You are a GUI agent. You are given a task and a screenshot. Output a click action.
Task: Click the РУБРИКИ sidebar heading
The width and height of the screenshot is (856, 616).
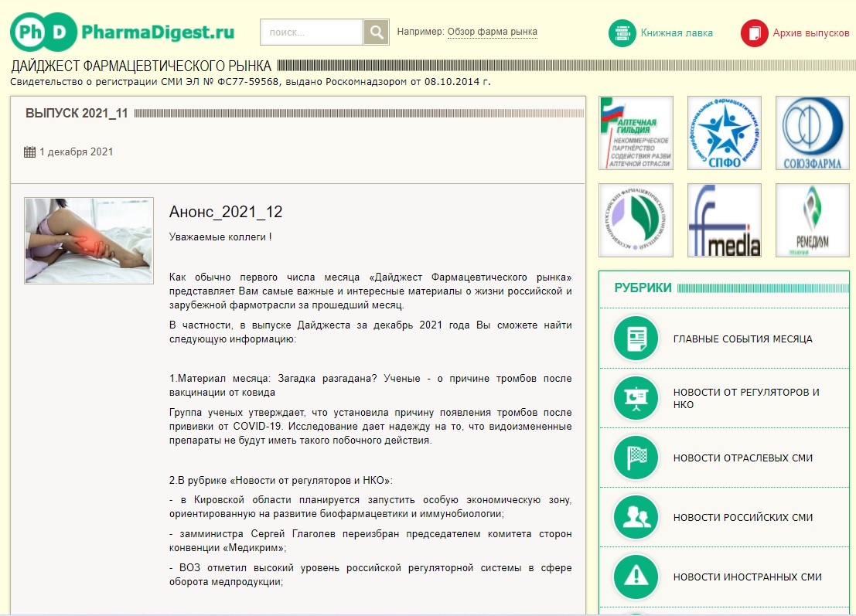point(643,288)
